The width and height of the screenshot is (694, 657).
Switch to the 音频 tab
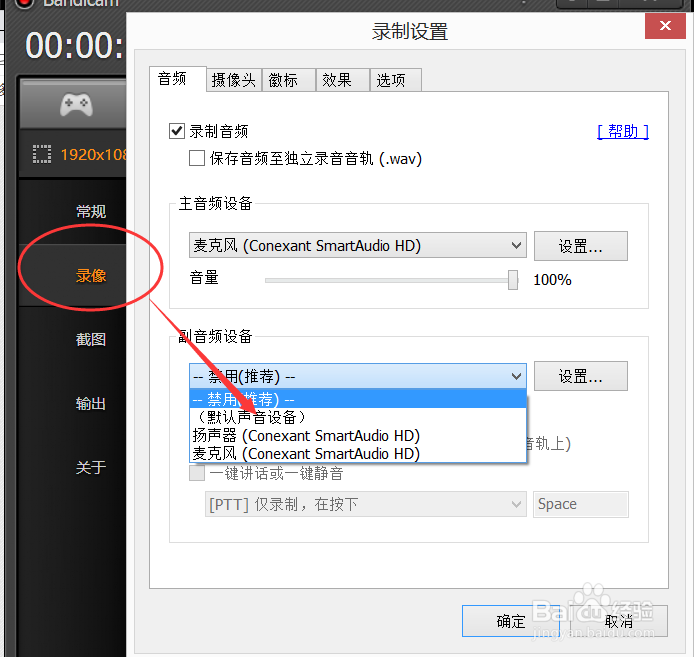click(x=177, y=79)
